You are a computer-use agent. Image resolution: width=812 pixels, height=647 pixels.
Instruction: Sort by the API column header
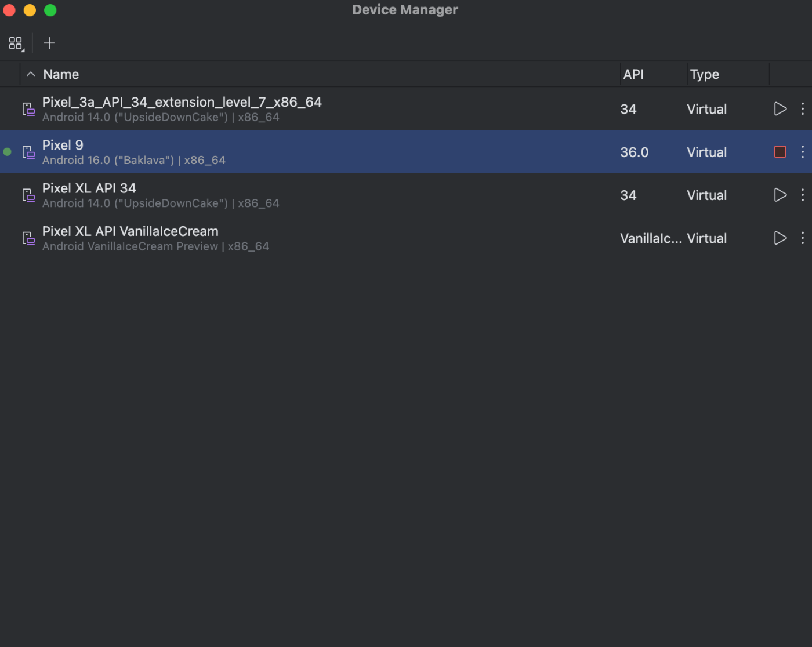(x=633, y=74)
